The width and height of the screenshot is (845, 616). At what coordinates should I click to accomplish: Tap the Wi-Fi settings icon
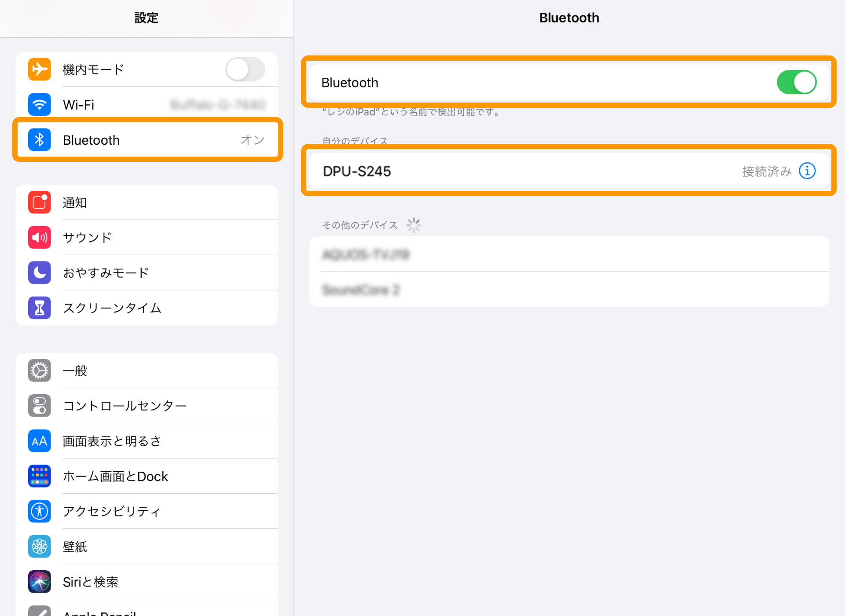click(39, 104)
